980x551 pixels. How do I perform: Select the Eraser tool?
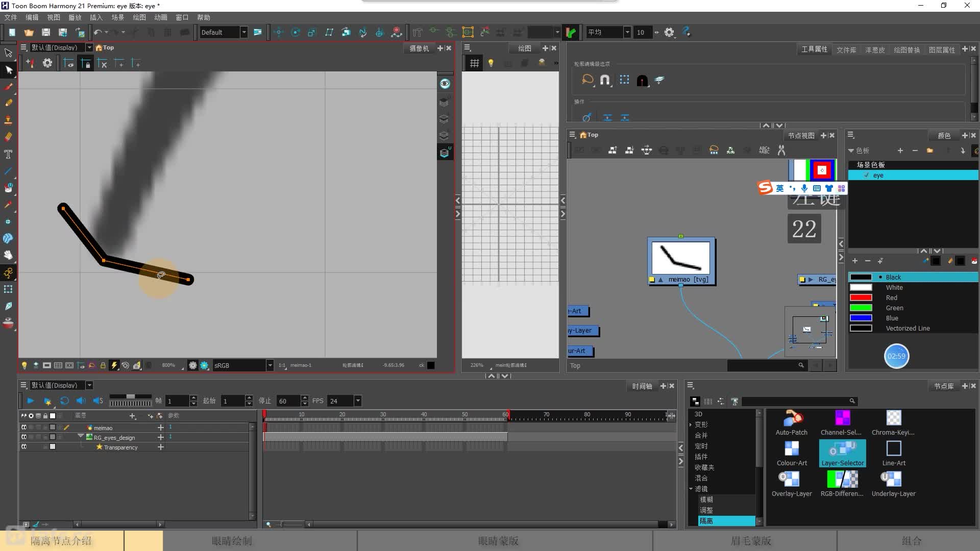(x=8, y=137)
